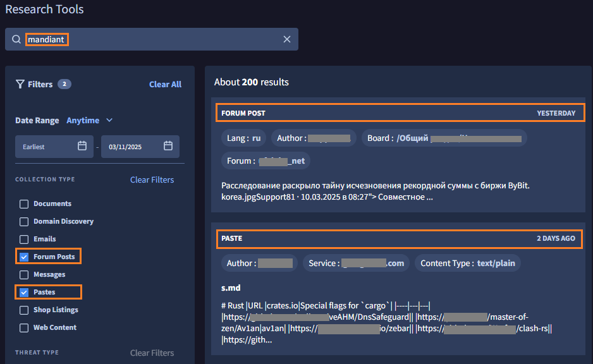593x364 pixels.
Task: Uncheck the Pastes filter checkbox
Action: point(24,293)
